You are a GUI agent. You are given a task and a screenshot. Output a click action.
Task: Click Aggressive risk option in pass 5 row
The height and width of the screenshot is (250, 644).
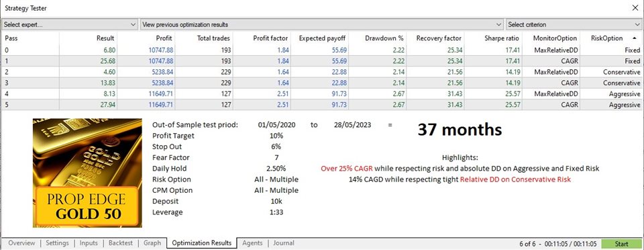click(x=625, y=105)
